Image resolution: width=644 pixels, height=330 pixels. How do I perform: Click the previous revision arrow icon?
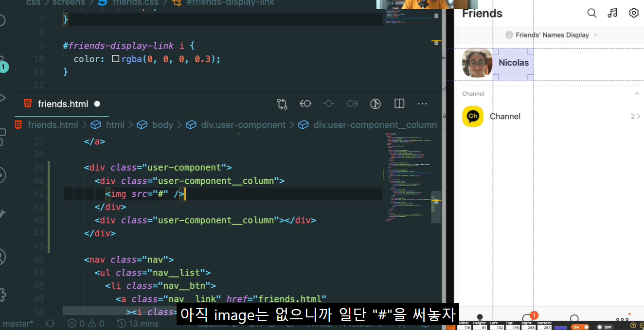305,104
